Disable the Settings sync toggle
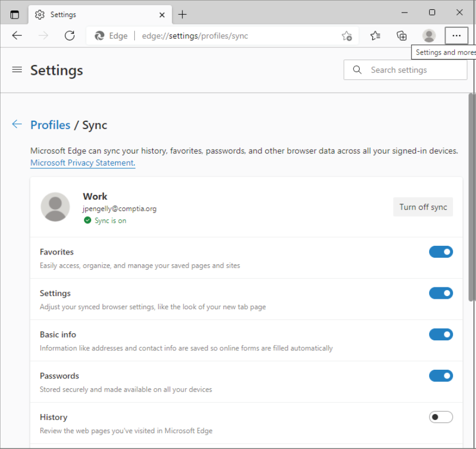 (x=441, y=293)
